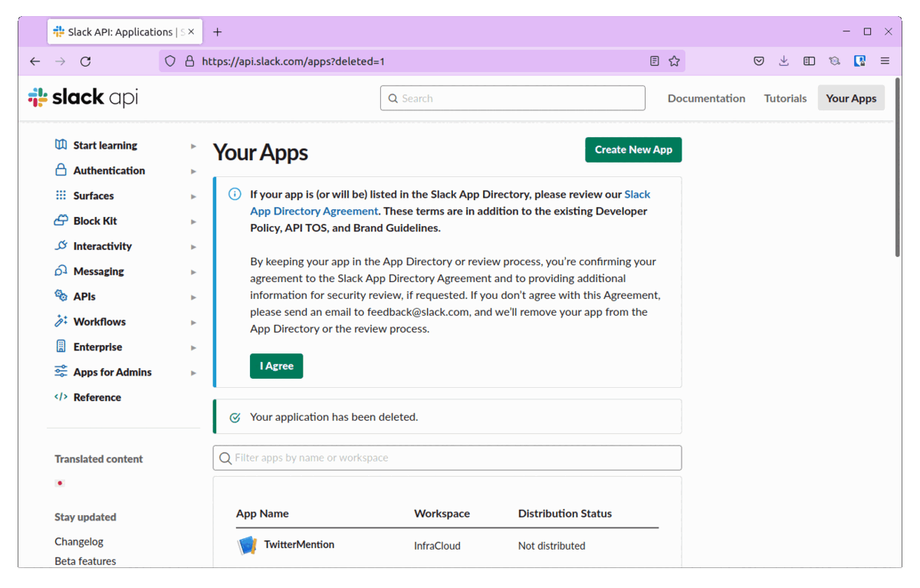Switch to the Your Apps tab
This screenshot has width=920, height=588.
(851, 98)
